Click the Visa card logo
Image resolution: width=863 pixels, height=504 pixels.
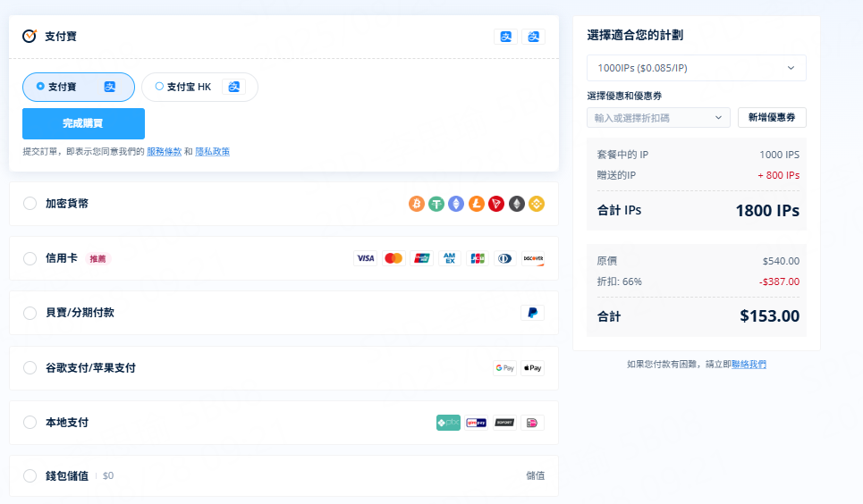[365, 258]
